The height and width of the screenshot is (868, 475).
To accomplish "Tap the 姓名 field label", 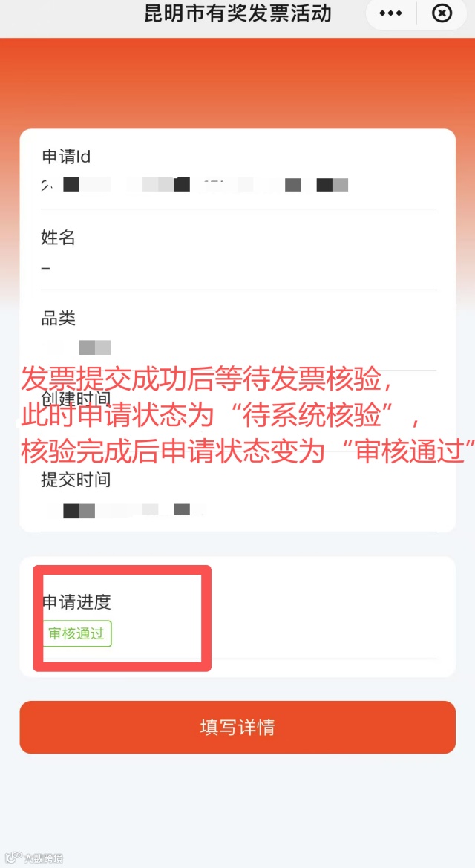I will 58,238.
